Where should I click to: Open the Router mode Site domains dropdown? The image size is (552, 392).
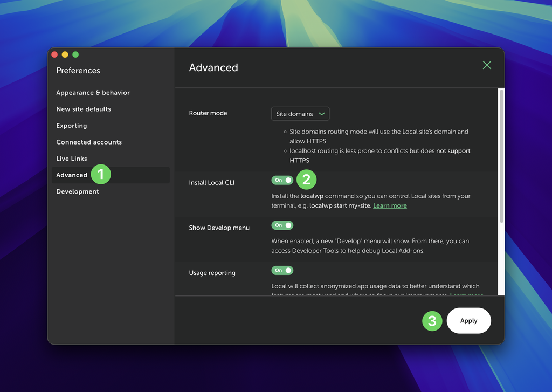pos(300,114)
